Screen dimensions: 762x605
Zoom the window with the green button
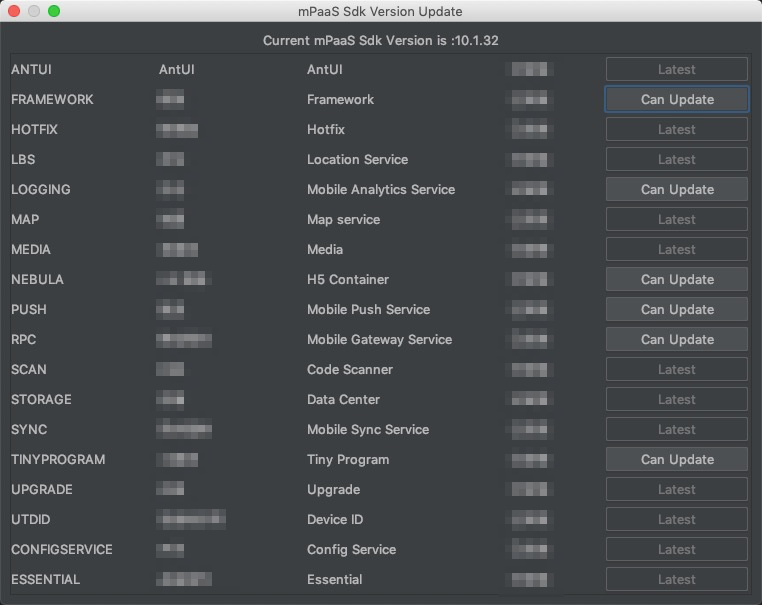pos(54,11)
